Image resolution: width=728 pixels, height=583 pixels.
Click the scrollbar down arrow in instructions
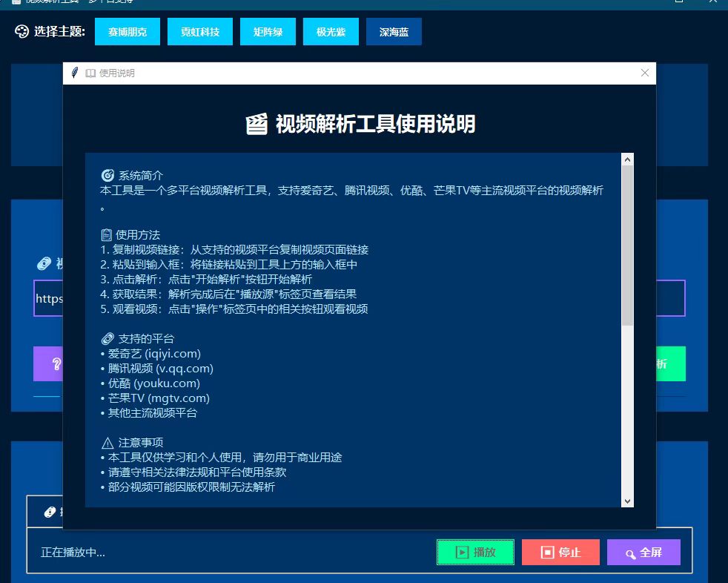point(627,501)
